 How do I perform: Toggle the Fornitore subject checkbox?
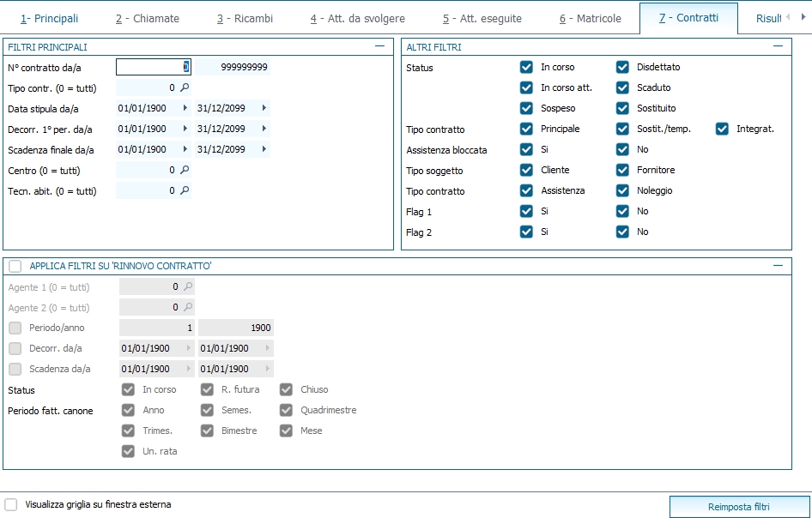click(x=622, y=171)
